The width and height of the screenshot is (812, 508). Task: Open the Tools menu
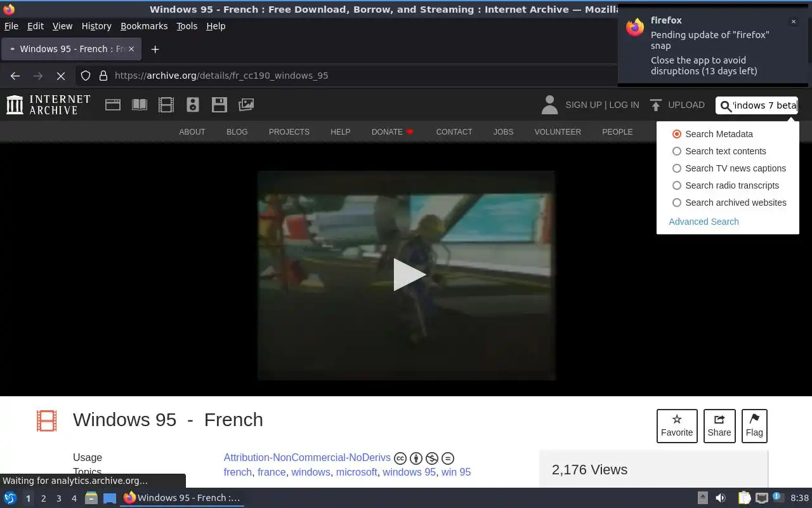(x=187, y=26)
